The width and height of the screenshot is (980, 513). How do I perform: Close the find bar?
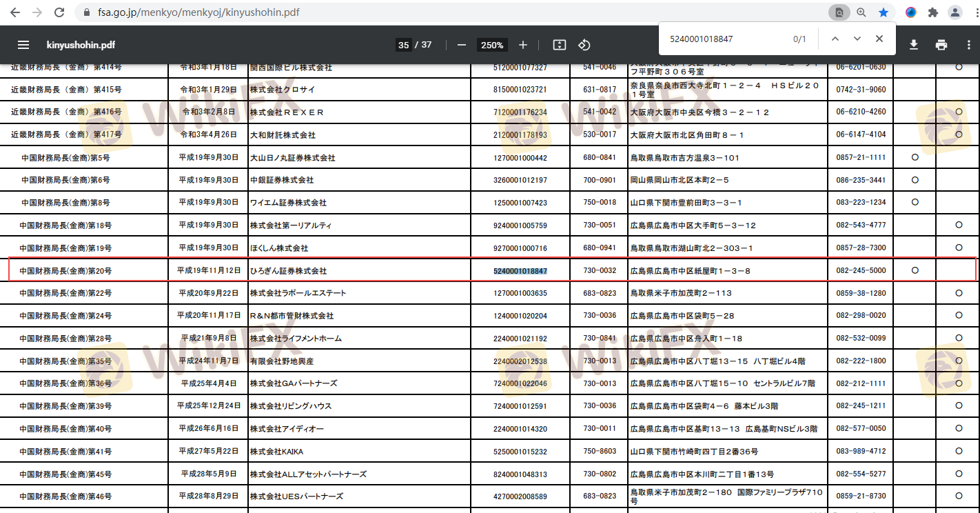click(879, 39)
